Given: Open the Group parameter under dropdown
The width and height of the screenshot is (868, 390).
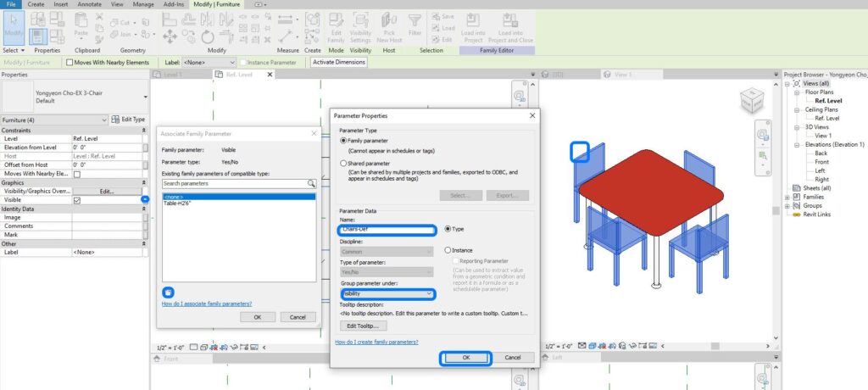Looking at the screenshot, I should pyautogui.click(x=387, y=293).
